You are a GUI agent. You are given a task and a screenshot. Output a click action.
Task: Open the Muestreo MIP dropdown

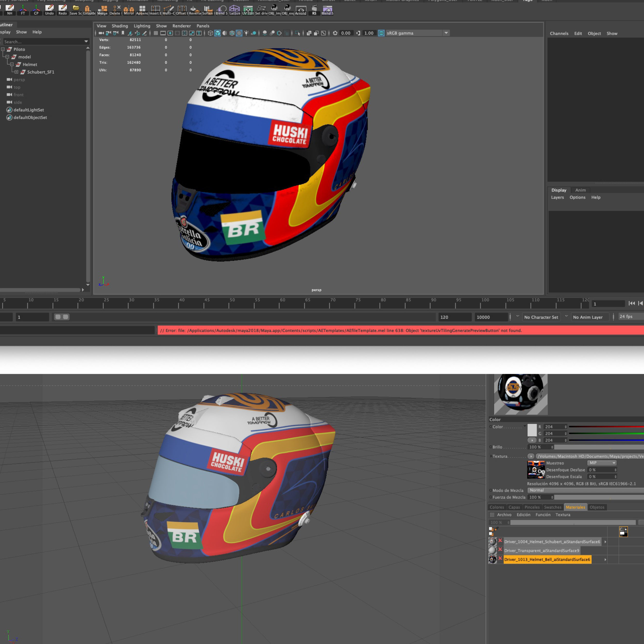tap(602, 463)
